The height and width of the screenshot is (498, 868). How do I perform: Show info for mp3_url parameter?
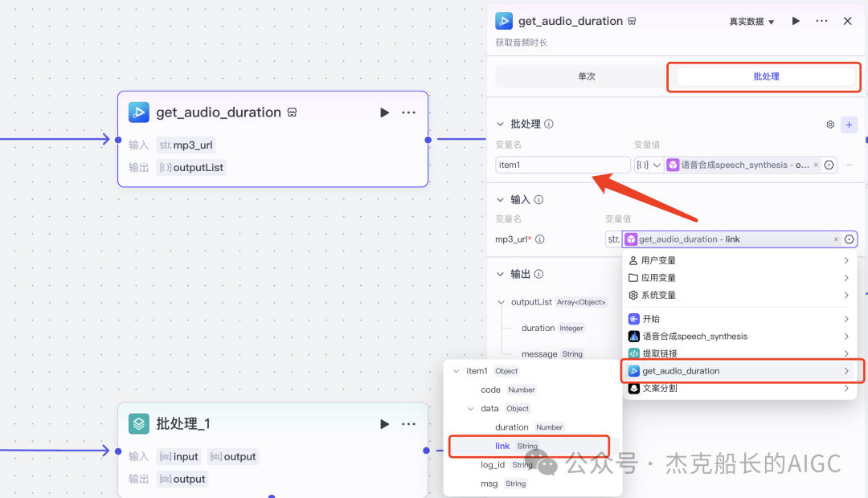(540, 239)
